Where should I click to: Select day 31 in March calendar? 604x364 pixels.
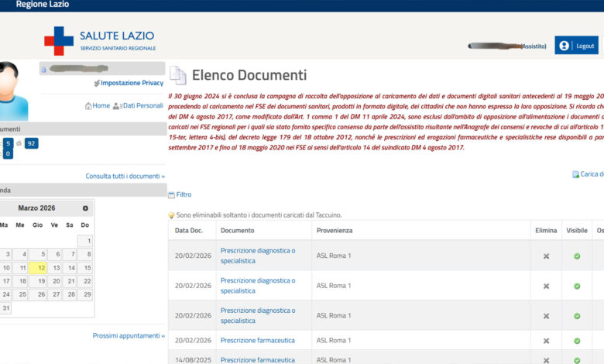5,308
